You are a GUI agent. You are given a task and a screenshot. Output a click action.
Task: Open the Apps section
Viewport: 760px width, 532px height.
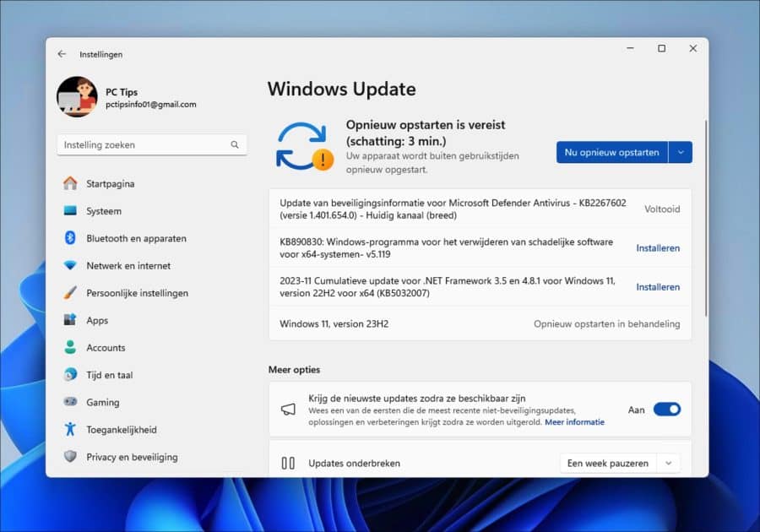(96, 320)
